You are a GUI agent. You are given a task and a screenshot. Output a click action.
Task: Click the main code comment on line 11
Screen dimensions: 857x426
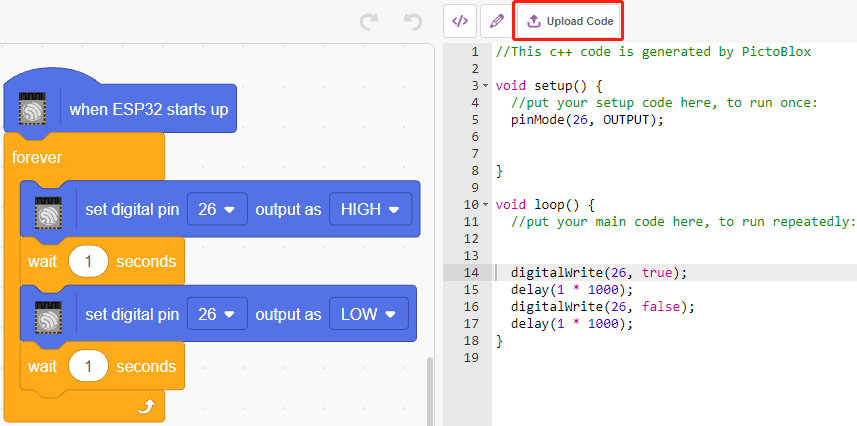click(683, 221)
